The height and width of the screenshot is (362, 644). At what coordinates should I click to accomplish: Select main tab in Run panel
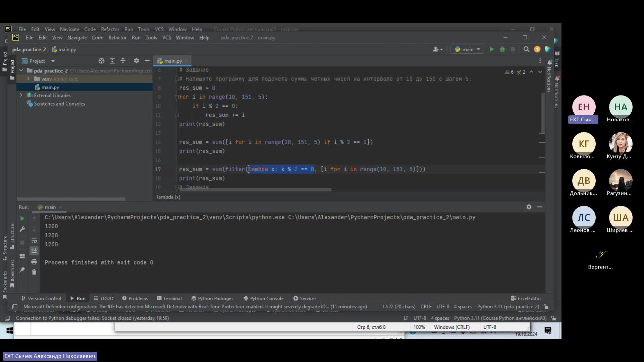[x=50, y=207]
